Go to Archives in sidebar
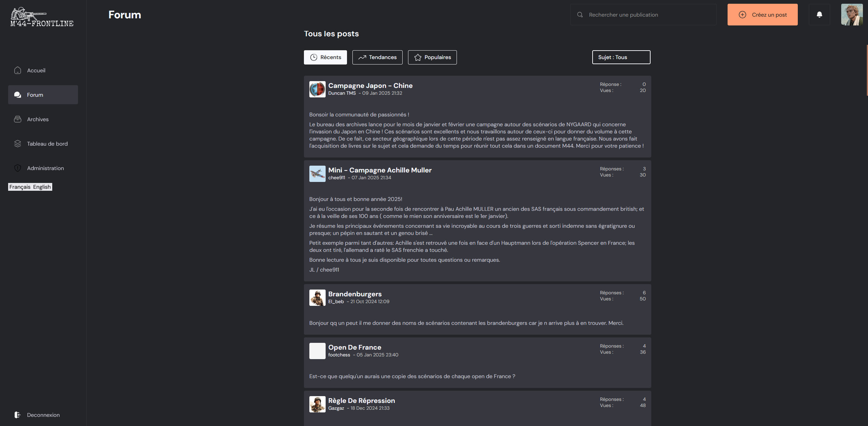 pyautogui.click(x=38, y=119)
